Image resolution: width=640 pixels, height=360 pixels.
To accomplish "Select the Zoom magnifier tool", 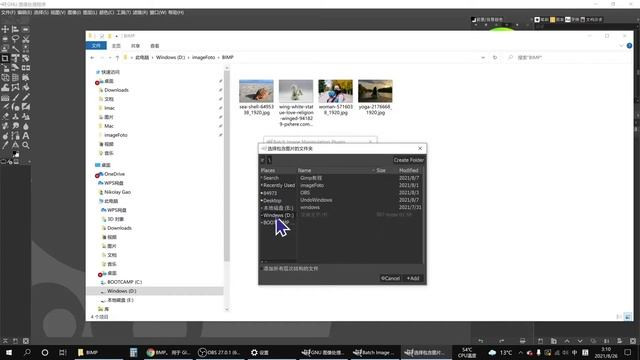I will click(x=25, y=145).
